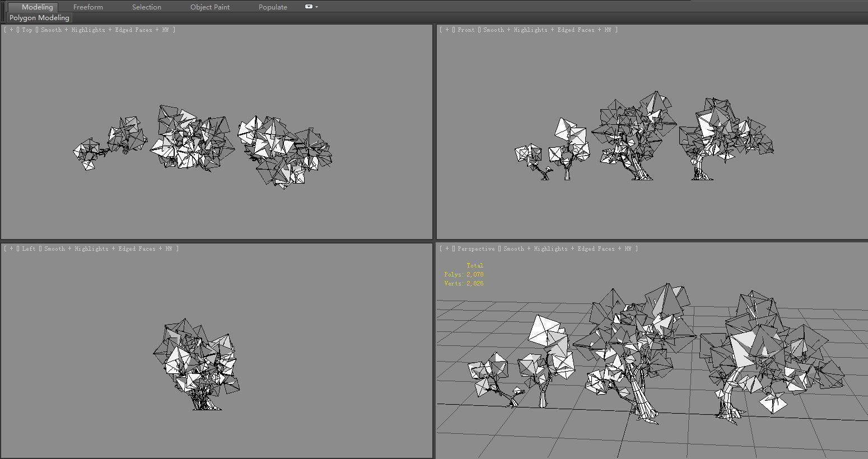The height and width of the screenshot is (459, 868).
Task: Click the plus menu of Left viewport
Action: (x=11, y=249)
